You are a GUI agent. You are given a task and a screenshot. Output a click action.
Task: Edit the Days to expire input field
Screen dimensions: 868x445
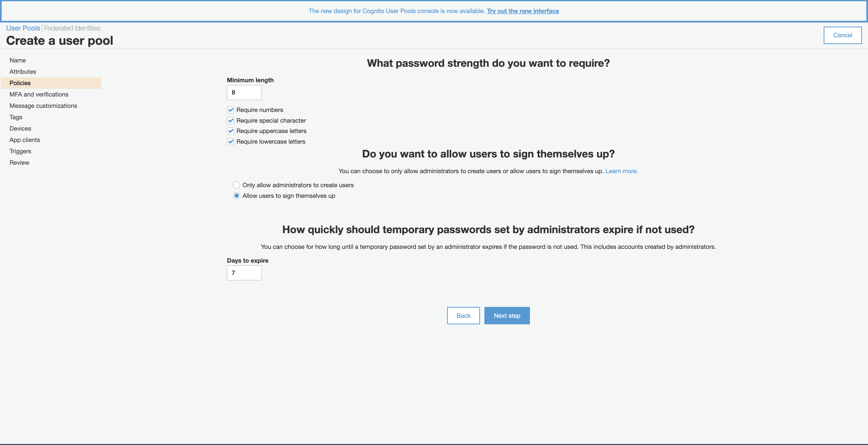coord(244,273)
